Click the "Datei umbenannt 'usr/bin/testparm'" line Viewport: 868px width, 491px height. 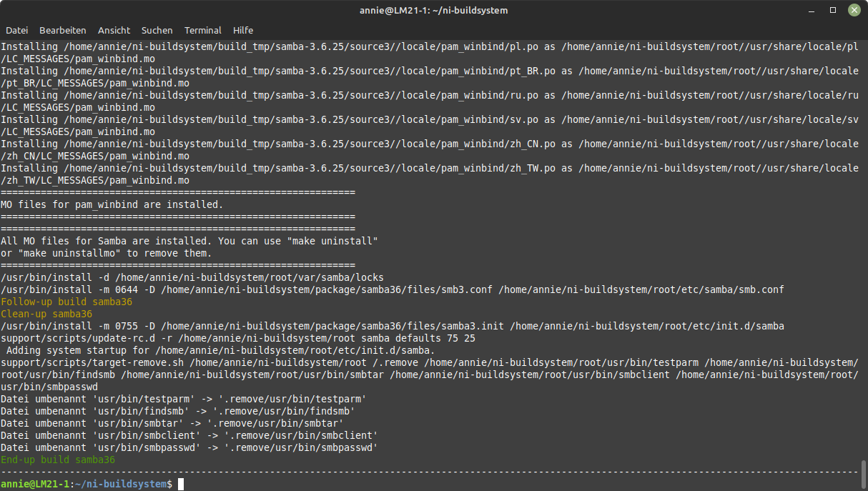(x=183, y=399)
